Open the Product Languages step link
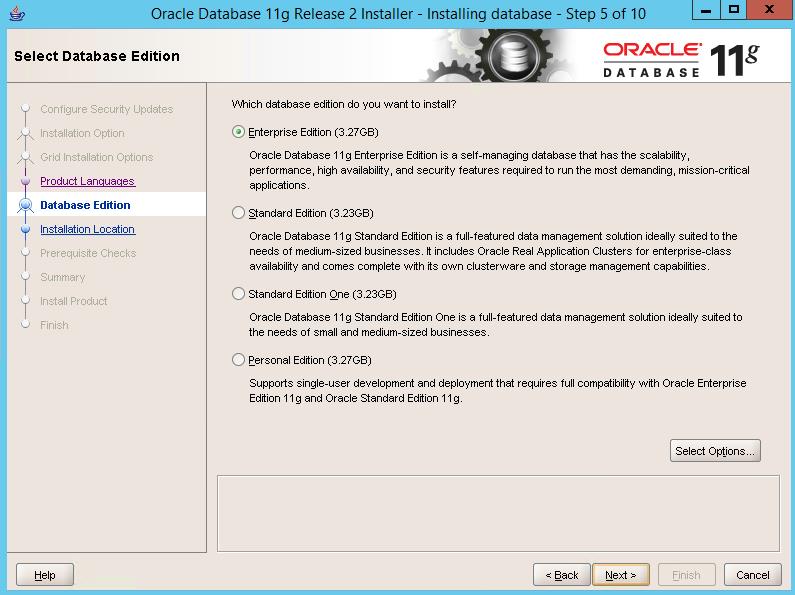This screenshot has height=595, width=795. pyautogui.click(x=88, y=181)
